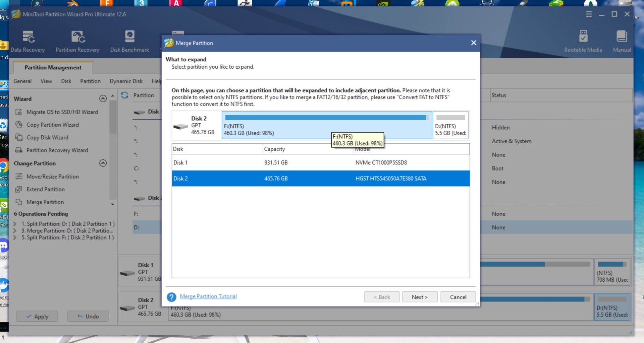Click the Next button
This screenshot has height=343, width=644.
point(420,297)
